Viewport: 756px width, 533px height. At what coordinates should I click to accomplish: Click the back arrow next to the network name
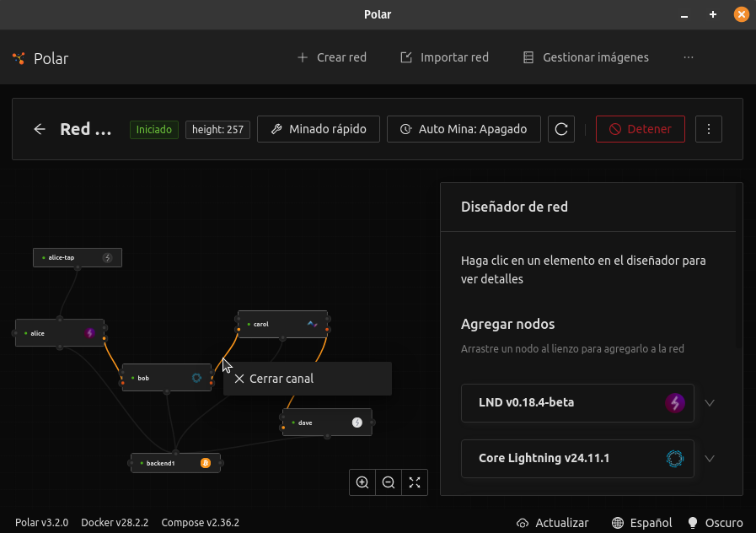click(x=40, y=129)
